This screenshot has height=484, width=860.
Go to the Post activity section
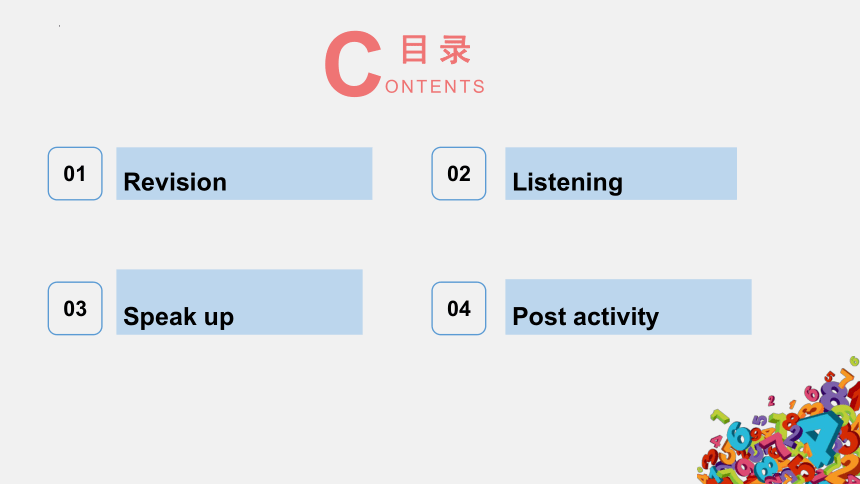coord(628,307)
